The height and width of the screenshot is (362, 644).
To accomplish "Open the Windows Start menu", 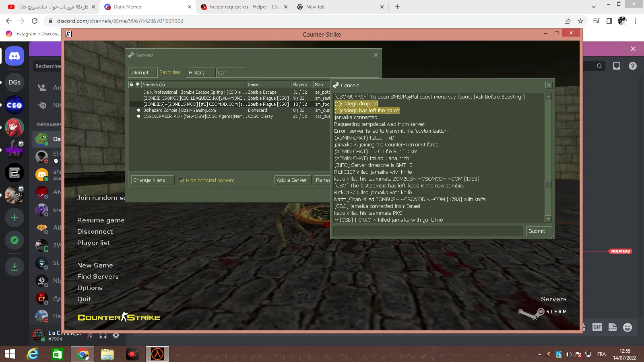I will click(x=10, y=354).
